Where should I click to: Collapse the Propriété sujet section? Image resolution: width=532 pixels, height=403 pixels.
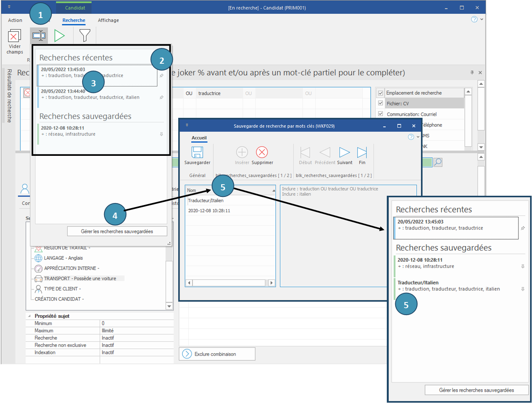click(x=30, y=316)
